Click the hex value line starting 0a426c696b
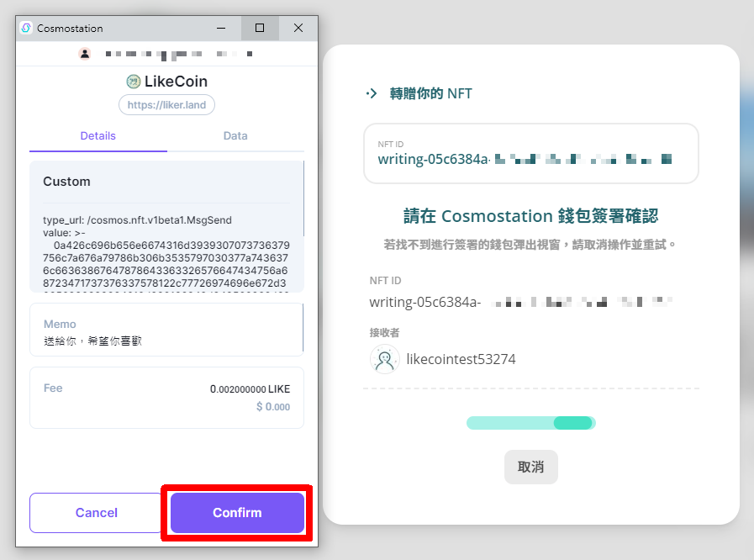The width and height of the screenshot is (754, 560). 171,246
